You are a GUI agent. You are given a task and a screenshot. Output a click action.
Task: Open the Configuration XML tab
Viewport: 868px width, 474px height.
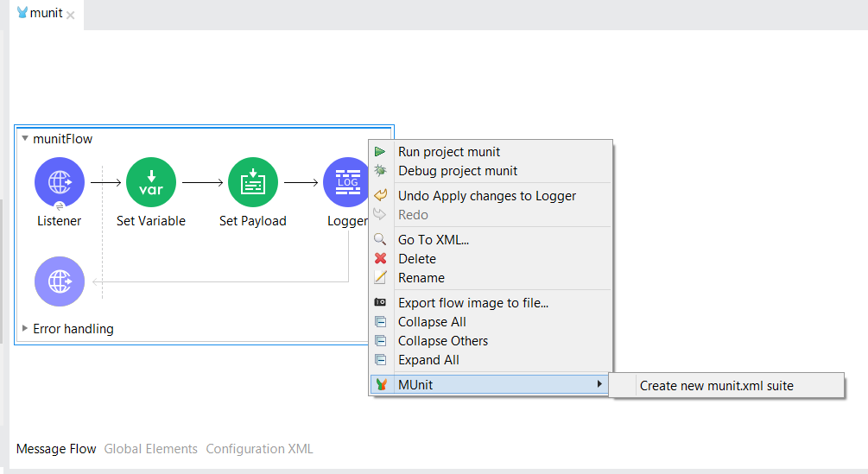[x=259, y=449]
